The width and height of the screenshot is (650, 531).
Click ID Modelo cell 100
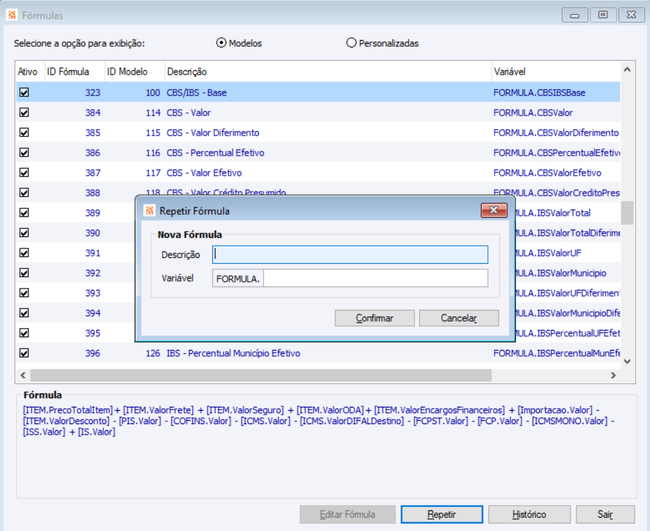(x=153, y=92)
